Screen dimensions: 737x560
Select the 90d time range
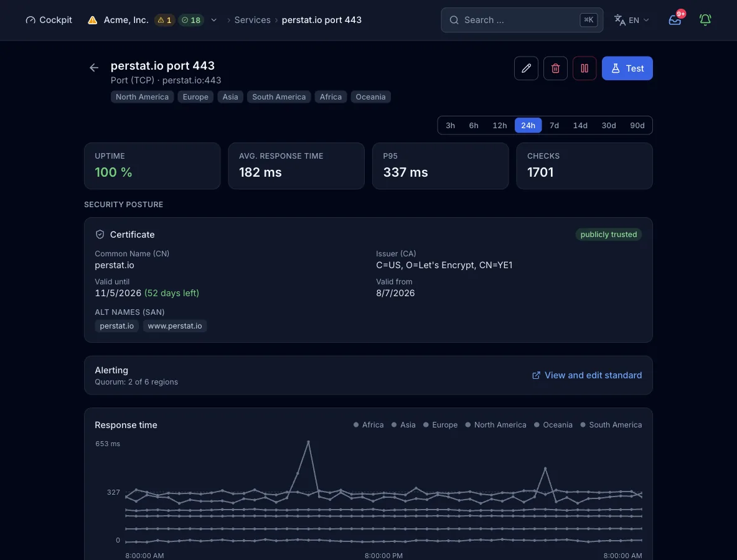637,126
